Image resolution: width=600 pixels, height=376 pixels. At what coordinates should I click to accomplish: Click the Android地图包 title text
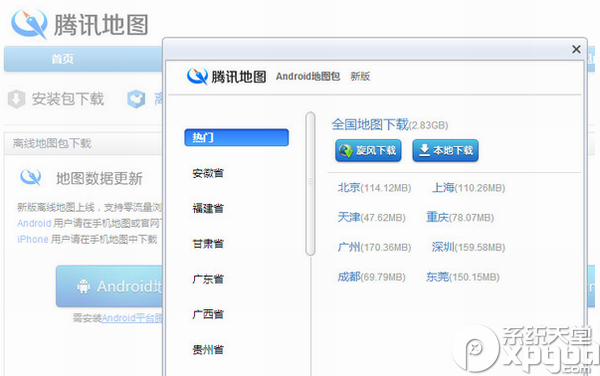tap(308, 76)
